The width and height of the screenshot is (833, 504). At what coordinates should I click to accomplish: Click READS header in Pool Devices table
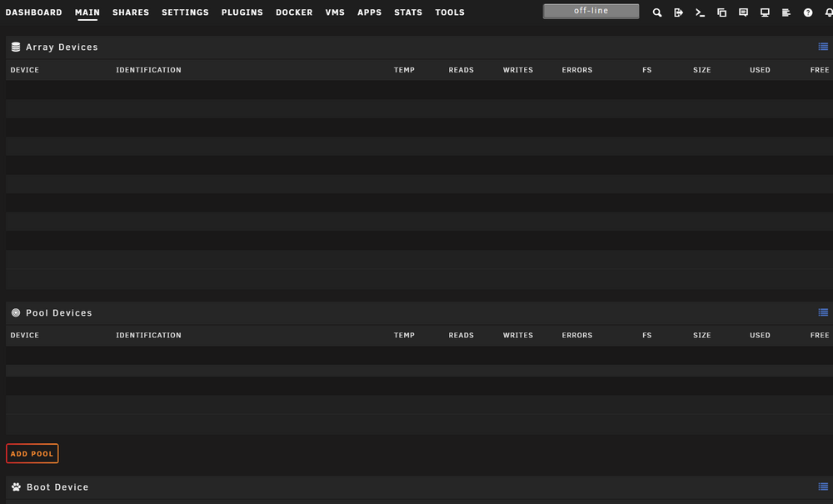click(461, 335)
